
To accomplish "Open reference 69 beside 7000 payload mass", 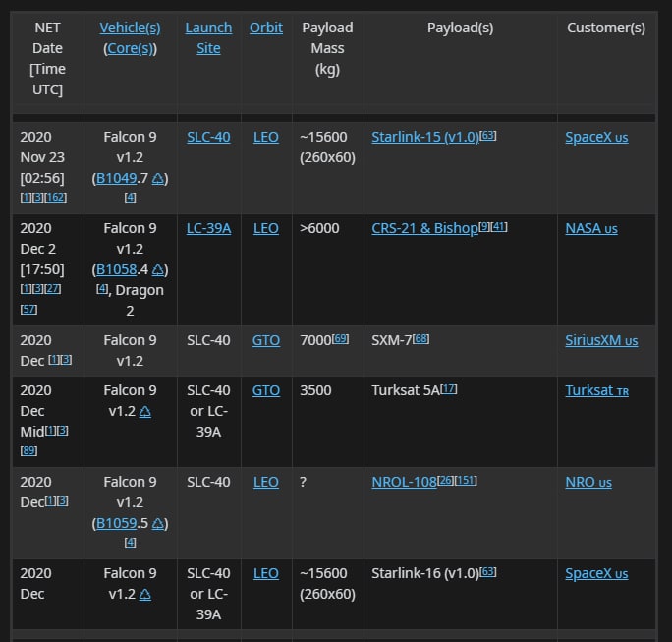I will point(341,338).
